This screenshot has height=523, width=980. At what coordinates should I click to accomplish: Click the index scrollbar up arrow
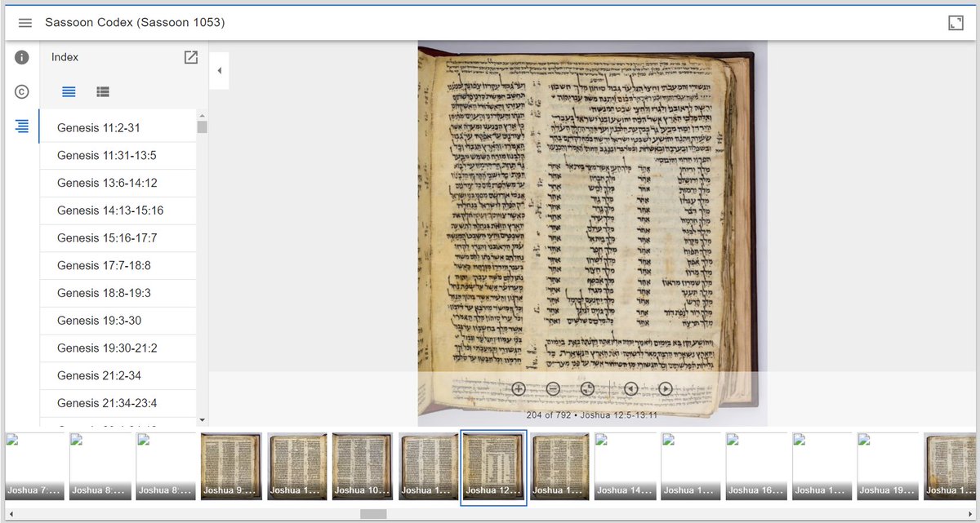point(203,115)
